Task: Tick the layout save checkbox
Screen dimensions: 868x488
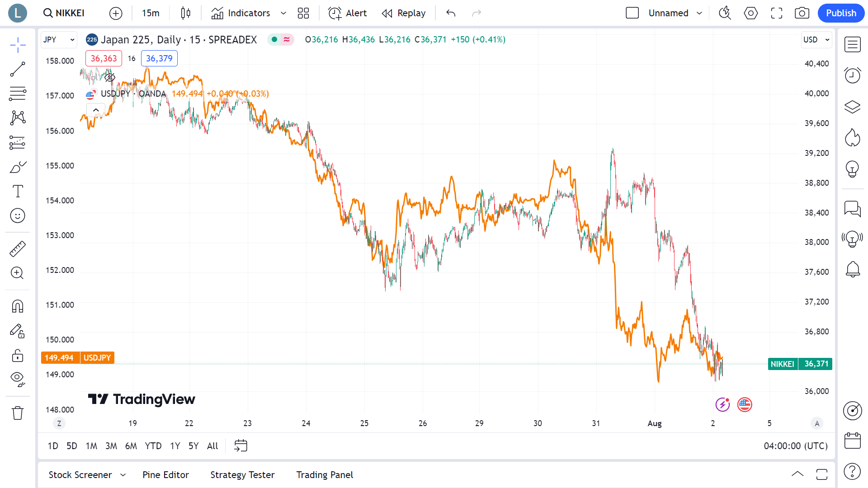Action: (x=632, y=13)
